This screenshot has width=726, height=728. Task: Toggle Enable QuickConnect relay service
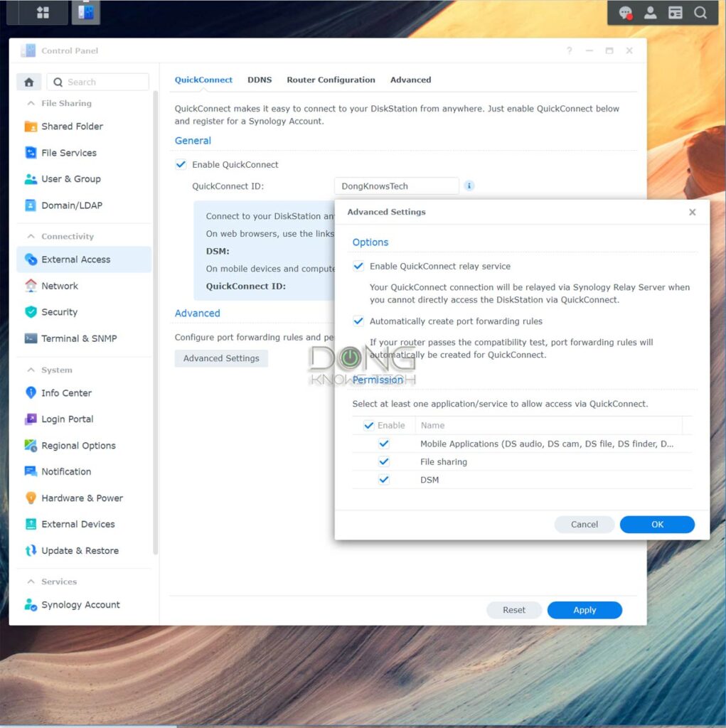[x=358, y=266]
